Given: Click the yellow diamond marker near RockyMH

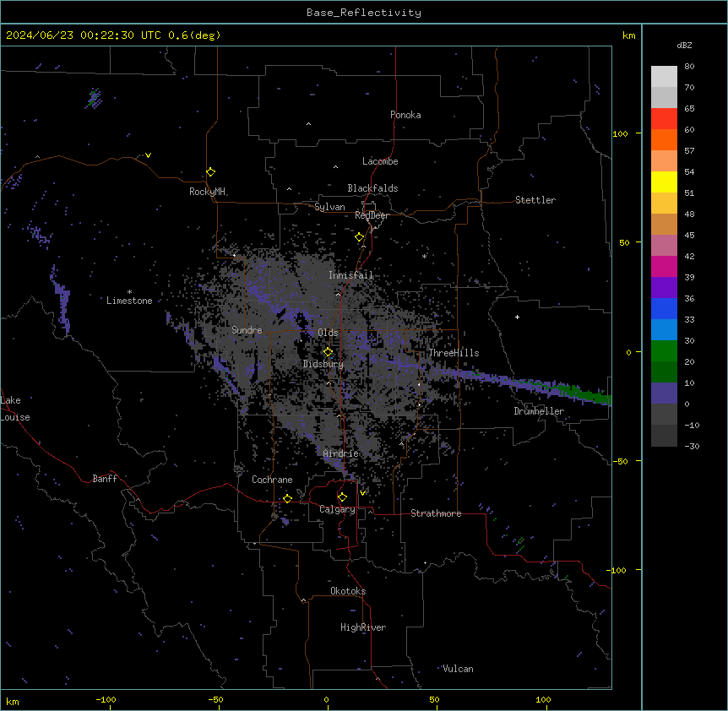Looking at the screenshot, I should [210, 172].
